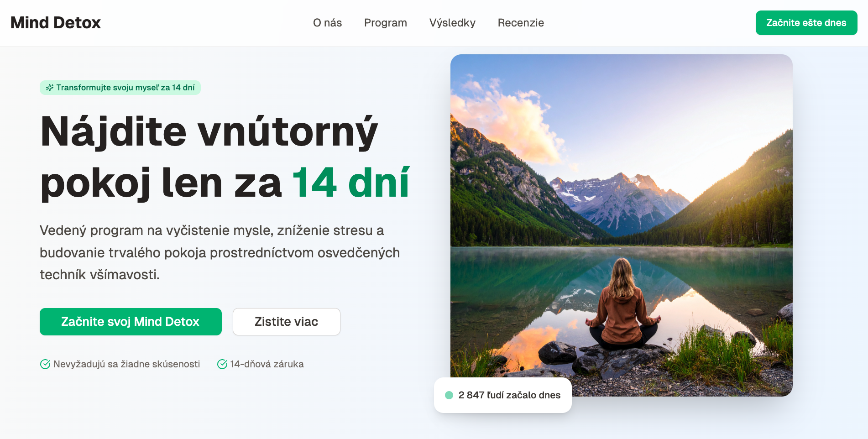868x439 pixels.
Task: Click the Začnite ešte dnes header button
Action: 806,23
